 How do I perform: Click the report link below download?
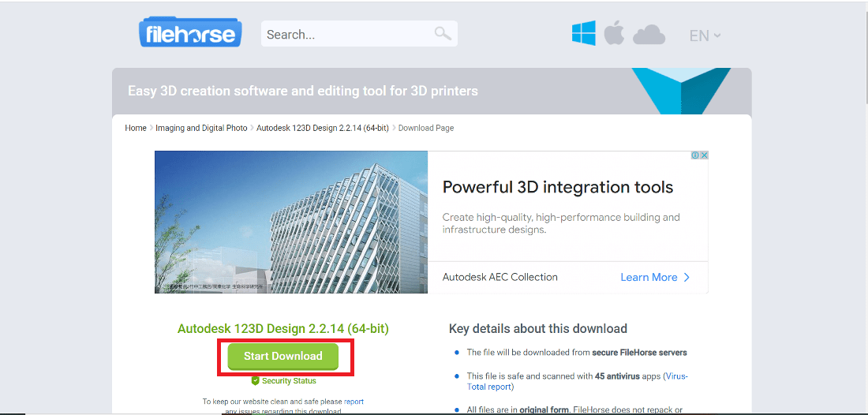pos(354,402)
